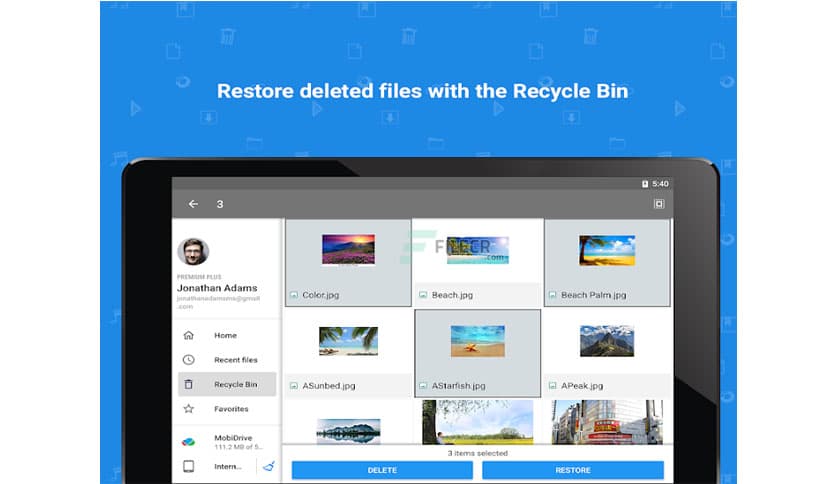The width and height of the screenshot is (836, 484).
Task: Click the 5:40 clock in status bar
Action: [660, 184]
